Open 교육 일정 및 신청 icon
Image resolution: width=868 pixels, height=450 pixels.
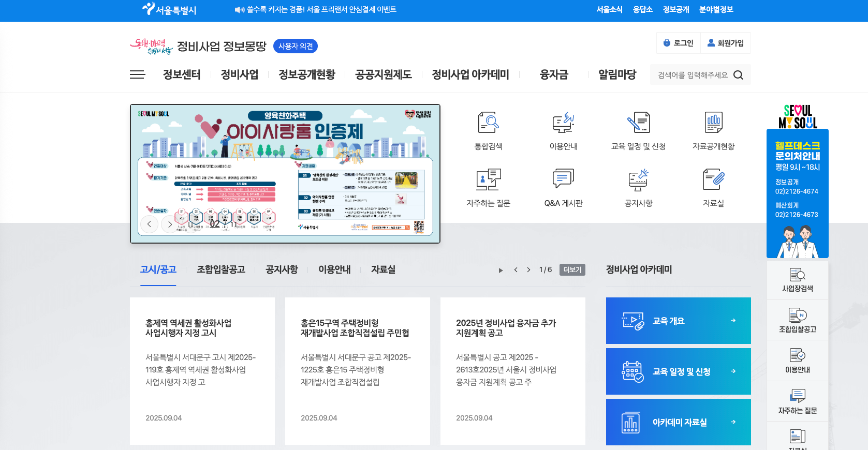point(638,123)
